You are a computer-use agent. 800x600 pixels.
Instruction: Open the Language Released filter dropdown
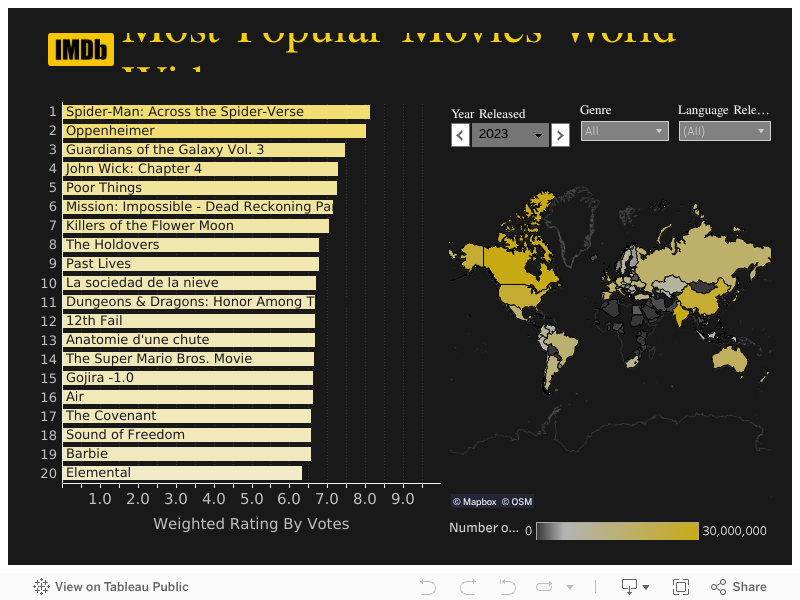[x=724, y=131]
